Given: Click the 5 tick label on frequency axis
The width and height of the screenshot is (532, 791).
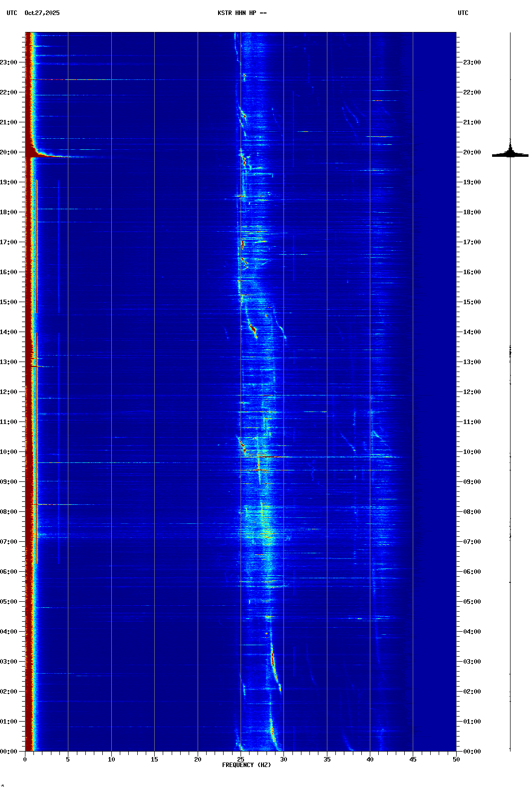Looking at the screenshot, I should [x=68, y=759].
